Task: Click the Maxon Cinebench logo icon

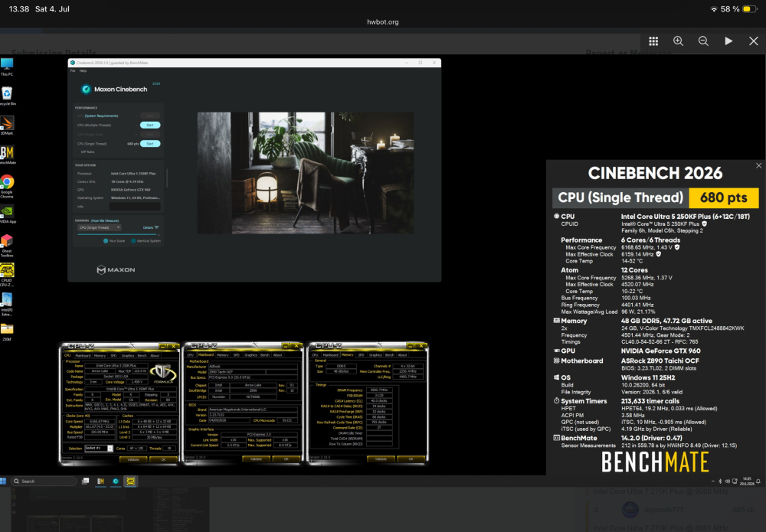Action: (x=87, y=89)
